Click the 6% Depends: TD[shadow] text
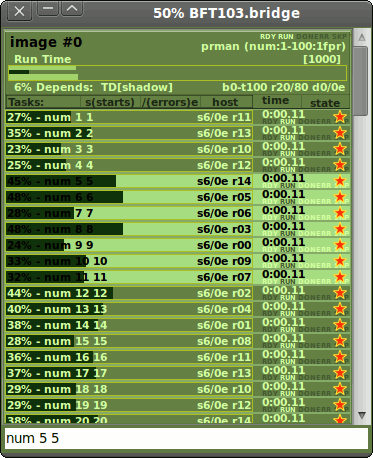Screen dimensions: 373x458 tap(93, 87)
